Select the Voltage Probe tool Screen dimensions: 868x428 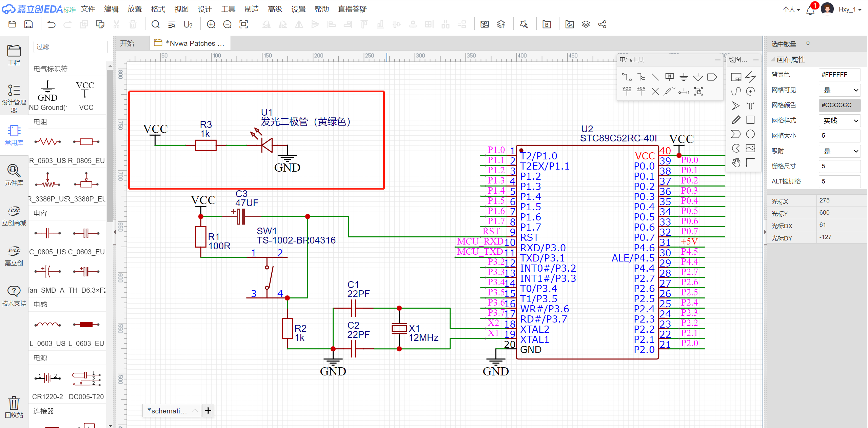pyautogui.click(x=669, y=91)
